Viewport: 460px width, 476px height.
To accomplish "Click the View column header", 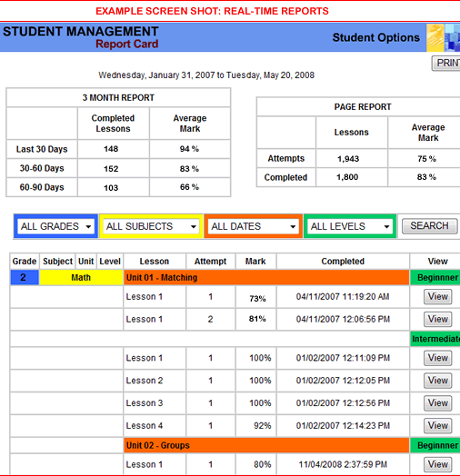I will (438, 262).
